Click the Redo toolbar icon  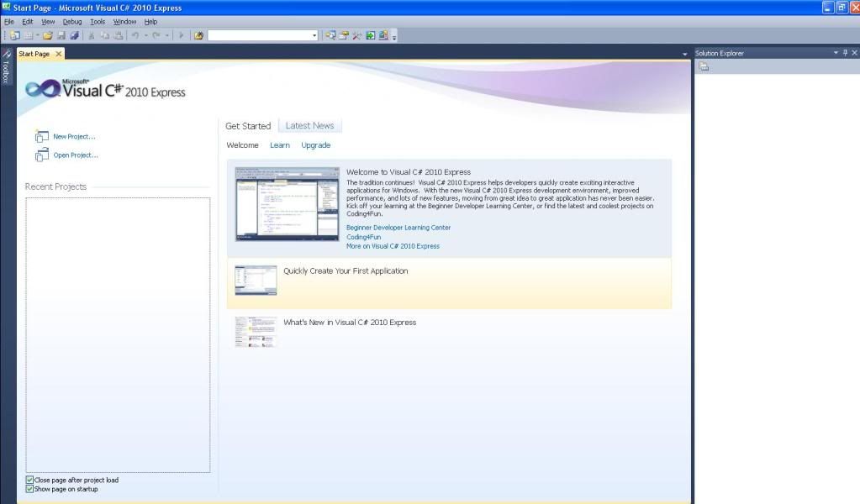coord(156,35)
